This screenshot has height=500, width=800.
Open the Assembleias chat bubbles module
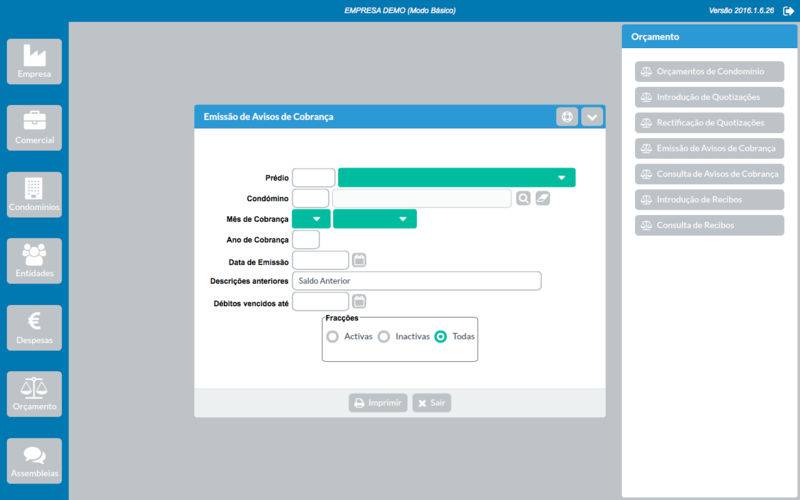point(34,461)
